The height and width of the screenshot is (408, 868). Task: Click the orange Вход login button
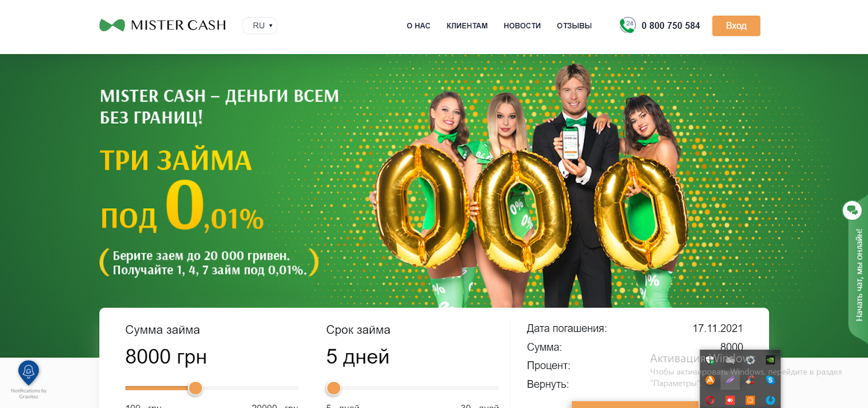pyautogui.click(x=736, y=25)
